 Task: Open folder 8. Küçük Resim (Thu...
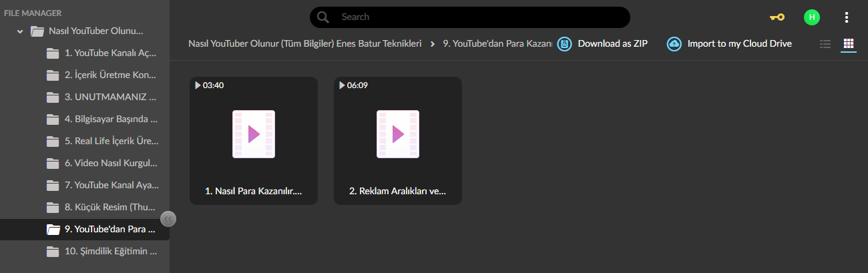tap(111, 208)
